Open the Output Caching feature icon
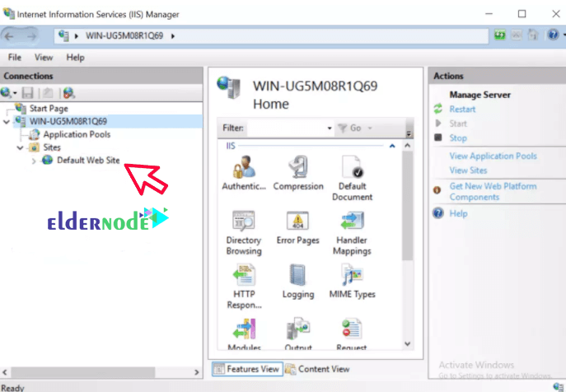Screen dimensions: 566x392 (x=298, y=334)
